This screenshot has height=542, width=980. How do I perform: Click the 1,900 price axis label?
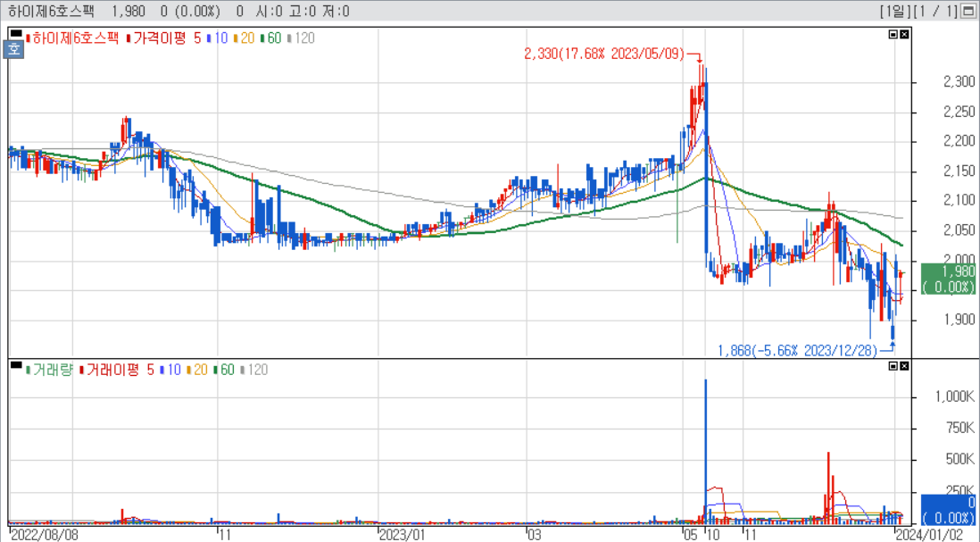pyautogui.click(x=959, y=320)
